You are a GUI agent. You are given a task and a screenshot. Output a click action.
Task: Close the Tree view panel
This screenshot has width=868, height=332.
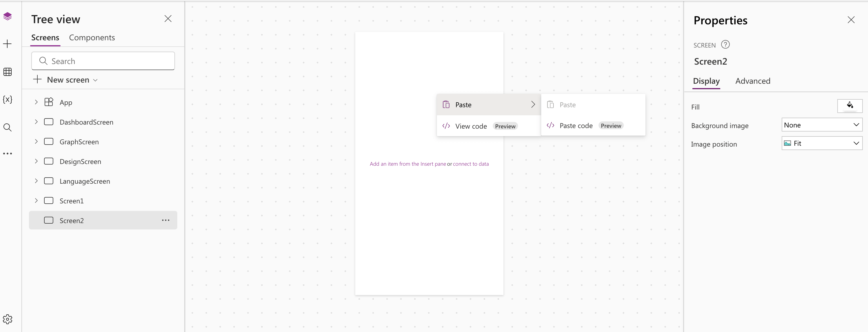(168, 19)
